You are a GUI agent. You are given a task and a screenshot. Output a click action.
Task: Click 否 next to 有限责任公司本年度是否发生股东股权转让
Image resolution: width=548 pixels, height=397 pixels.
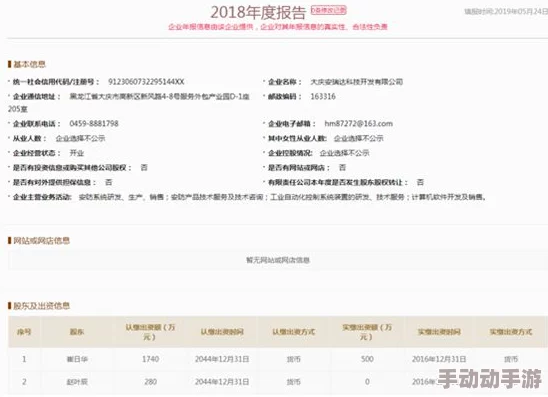coord(420,182)
